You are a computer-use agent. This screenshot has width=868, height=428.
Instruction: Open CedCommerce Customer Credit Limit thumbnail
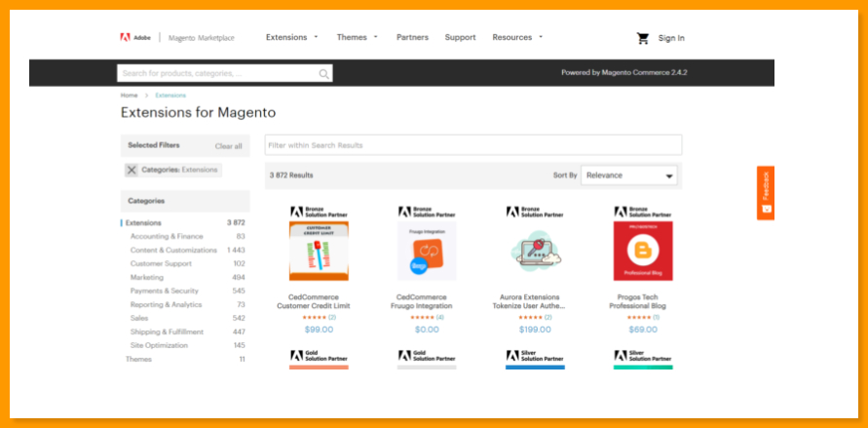pyautogui.click(x=319, y=252)
